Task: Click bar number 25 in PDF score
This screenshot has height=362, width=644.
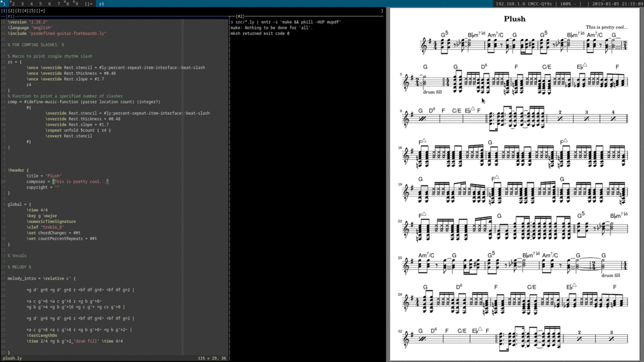Action: point(400,258)
